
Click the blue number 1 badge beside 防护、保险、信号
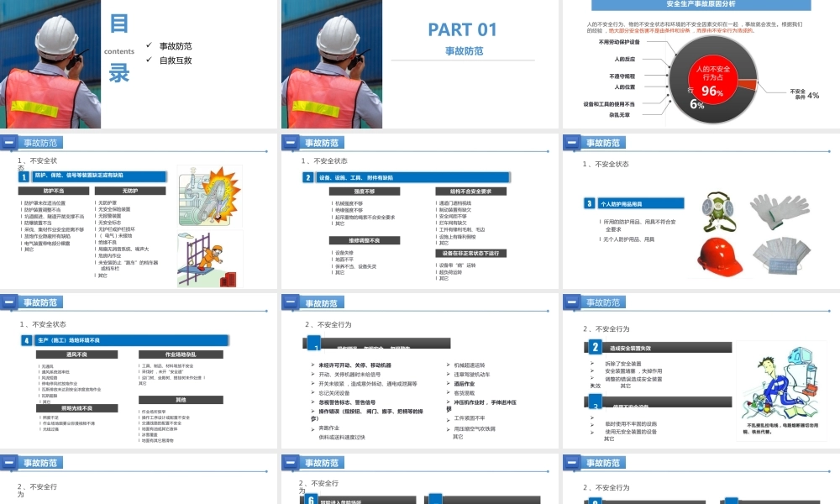[x=24, y=176]
